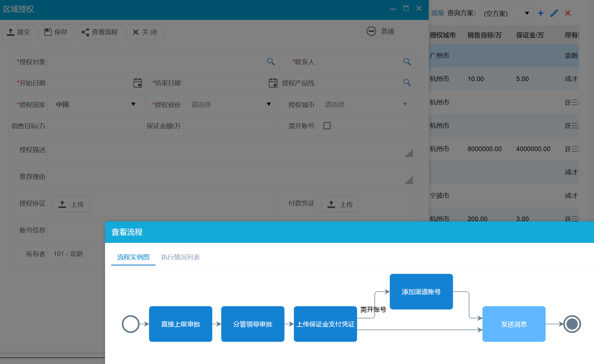Add a new query scheme with plus icon

pyautogui.click(x=541, y=13)
